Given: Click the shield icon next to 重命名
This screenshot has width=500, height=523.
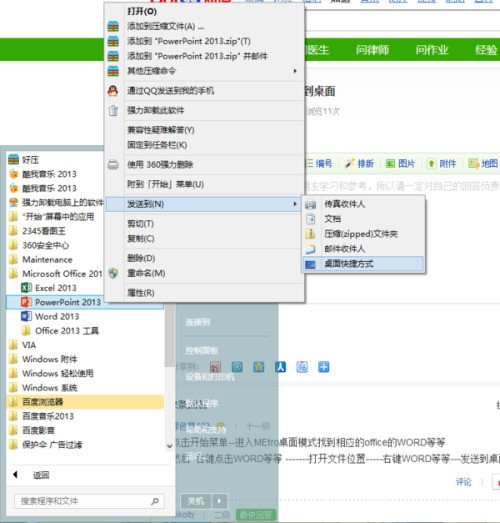Looking at the screenshot, I should point(113,273).
